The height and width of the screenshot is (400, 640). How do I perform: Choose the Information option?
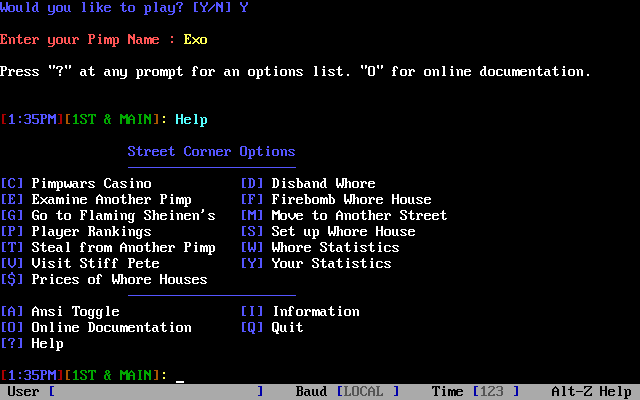coord(300,311)
